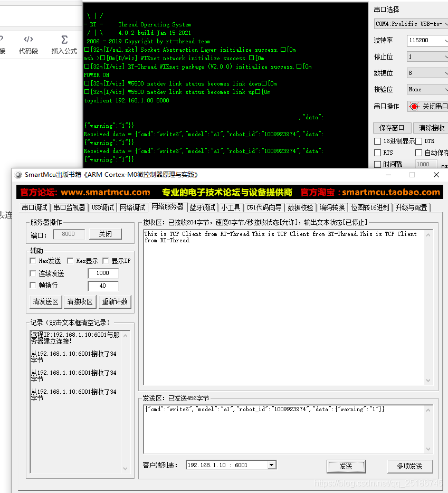Image resolution: width=448 pixels, height=493 pixels.
Task: Switch to the 串口监视器 tab
Action: click(x=69, y=207)
